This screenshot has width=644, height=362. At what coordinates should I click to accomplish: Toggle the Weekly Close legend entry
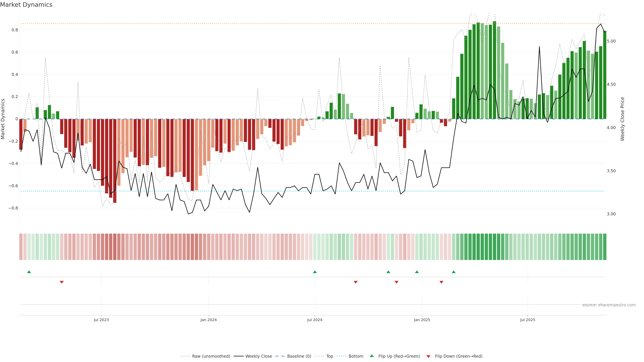258,356
